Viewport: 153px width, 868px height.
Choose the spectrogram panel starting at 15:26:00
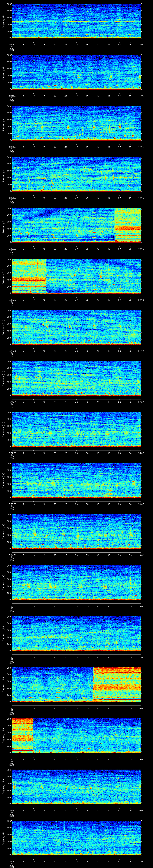pos(77,634)
